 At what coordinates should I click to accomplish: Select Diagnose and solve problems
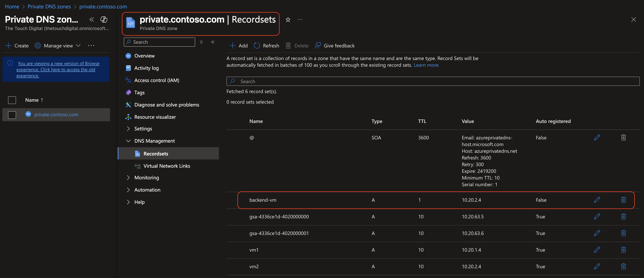pos(167,105)
